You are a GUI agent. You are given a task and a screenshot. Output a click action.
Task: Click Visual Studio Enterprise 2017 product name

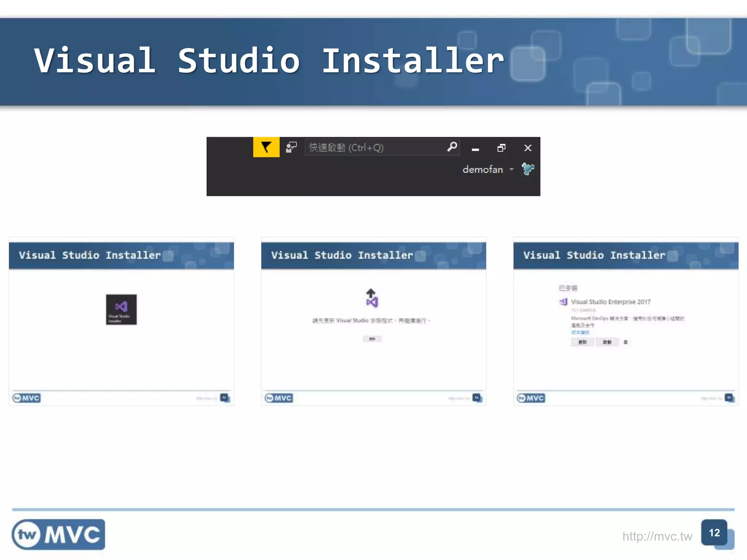[x=611, y=302]
